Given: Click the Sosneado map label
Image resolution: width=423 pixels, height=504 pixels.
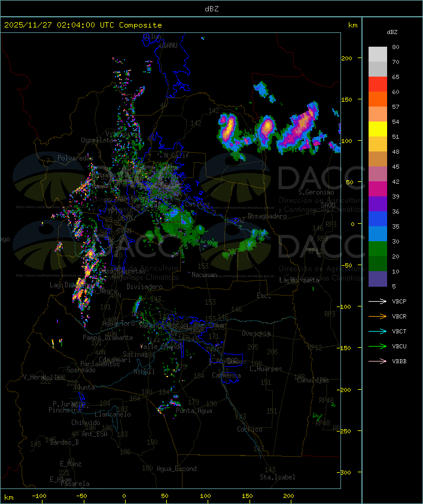Looking at the screenshot, I should tap(81, 370).
